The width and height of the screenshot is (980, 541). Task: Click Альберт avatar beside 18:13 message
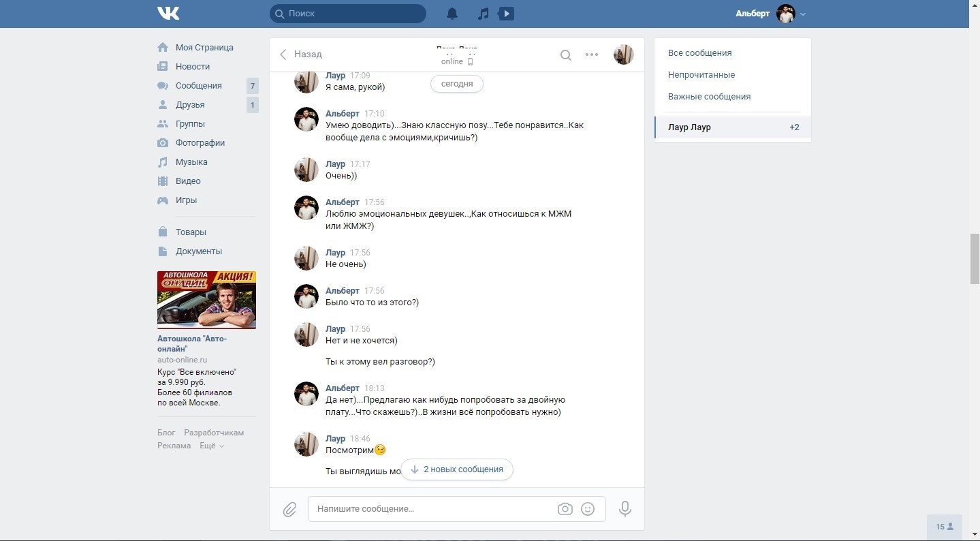pos(306,394)
